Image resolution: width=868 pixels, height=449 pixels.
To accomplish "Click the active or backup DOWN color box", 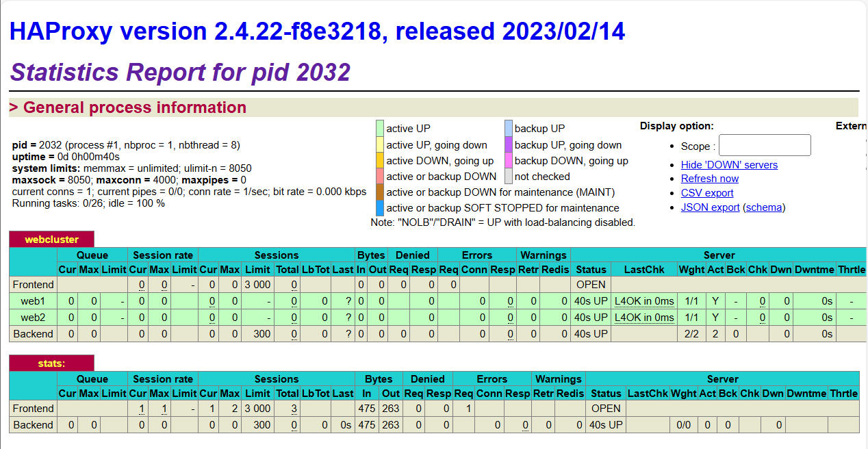I will click(380, 176).
